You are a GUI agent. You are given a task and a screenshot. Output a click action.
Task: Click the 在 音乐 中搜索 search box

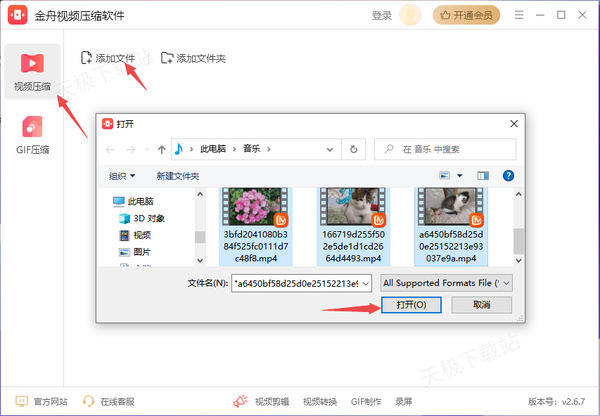tap(445, 149)
